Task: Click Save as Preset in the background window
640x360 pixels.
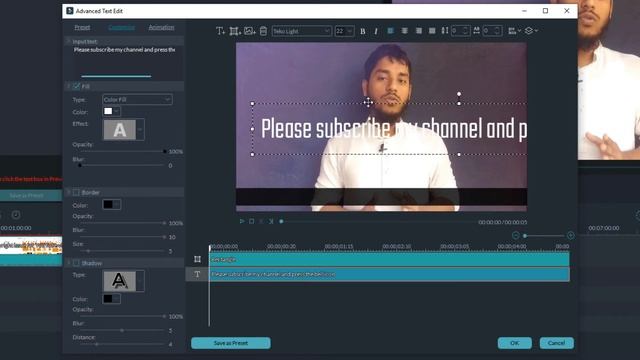Action: pos(27,196)
